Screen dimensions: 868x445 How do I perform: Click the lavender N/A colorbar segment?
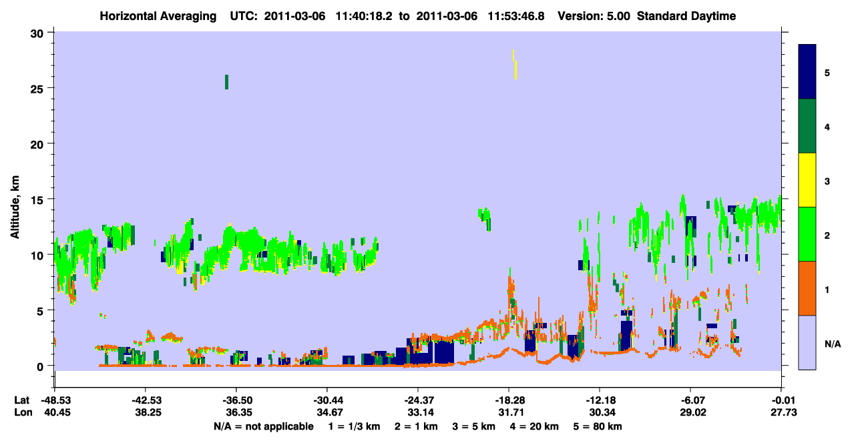click(807, 342)
